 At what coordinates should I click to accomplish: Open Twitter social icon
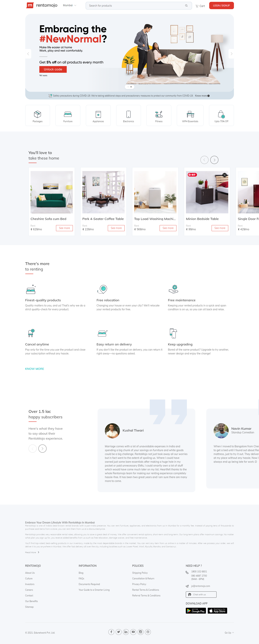(119, 632)
